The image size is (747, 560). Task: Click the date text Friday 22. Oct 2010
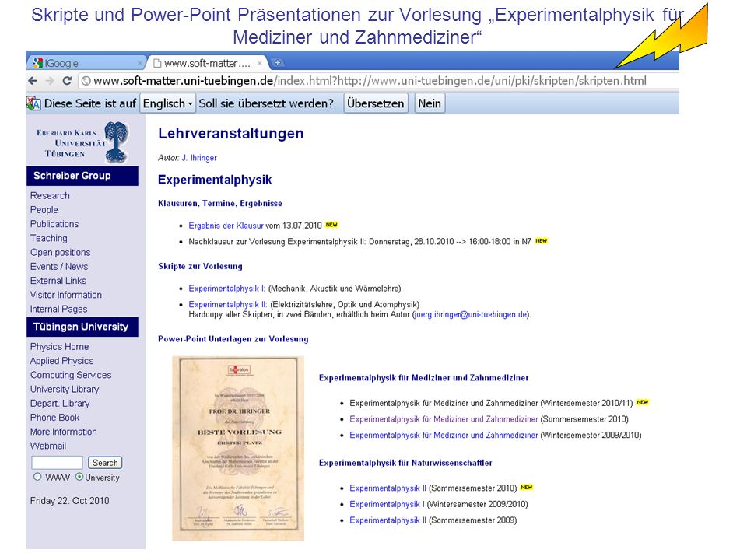tap(69, 501)
